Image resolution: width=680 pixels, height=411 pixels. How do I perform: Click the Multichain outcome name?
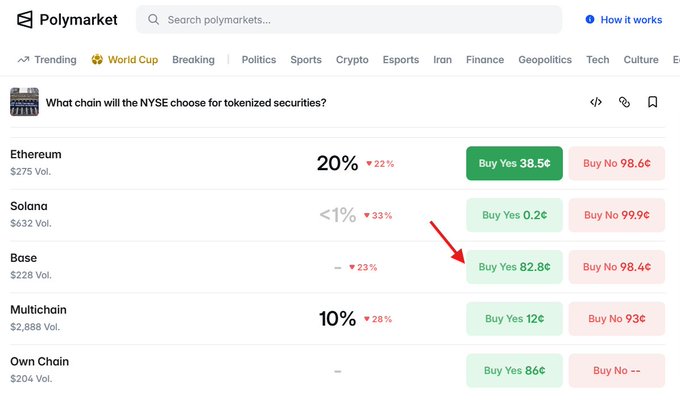(39, 310)
